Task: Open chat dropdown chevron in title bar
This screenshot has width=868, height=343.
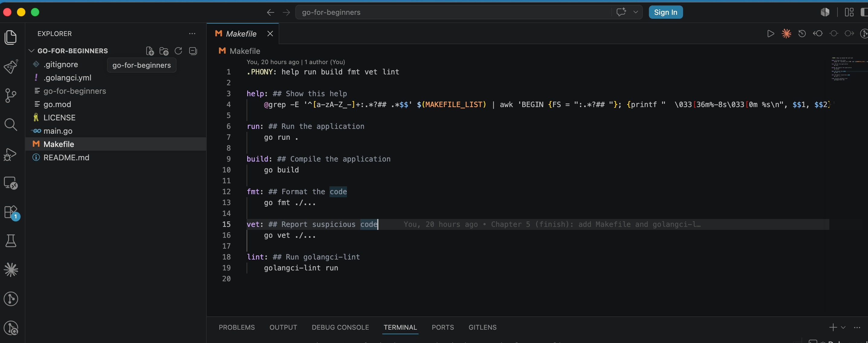Action: tap(636, 12)
